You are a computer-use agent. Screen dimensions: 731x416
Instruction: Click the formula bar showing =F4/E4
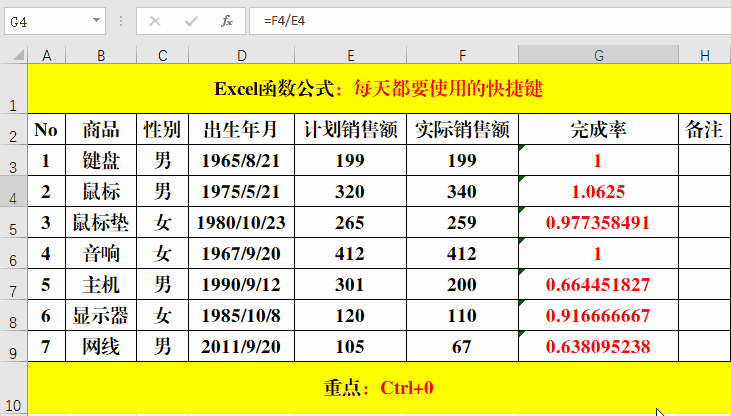(490, 21)
